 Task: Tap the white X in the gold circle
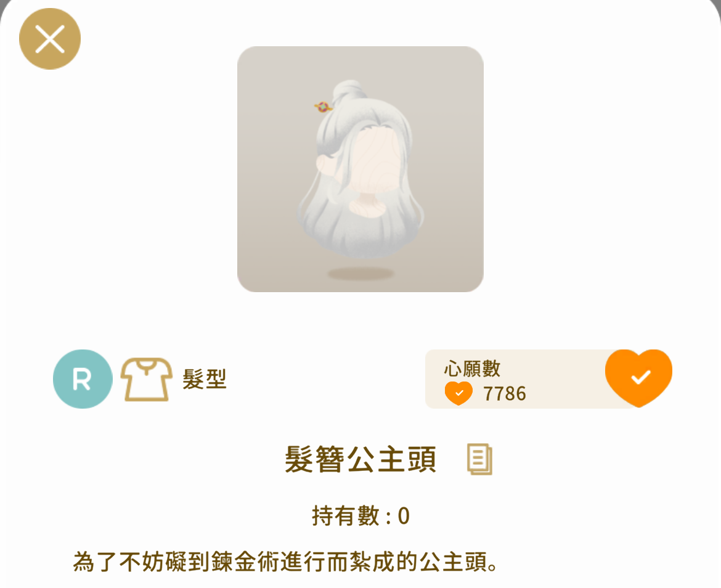[50, 39]
